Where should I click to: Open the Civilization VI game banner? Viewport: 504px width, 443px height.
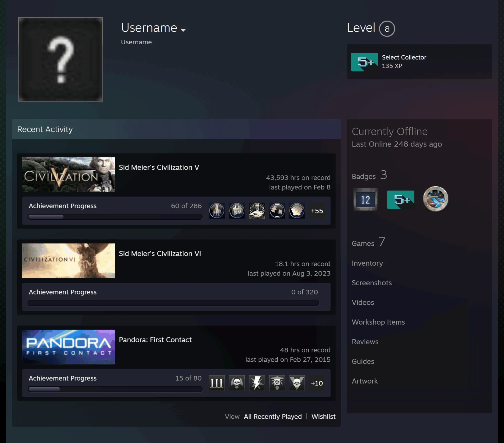point(69,261)
